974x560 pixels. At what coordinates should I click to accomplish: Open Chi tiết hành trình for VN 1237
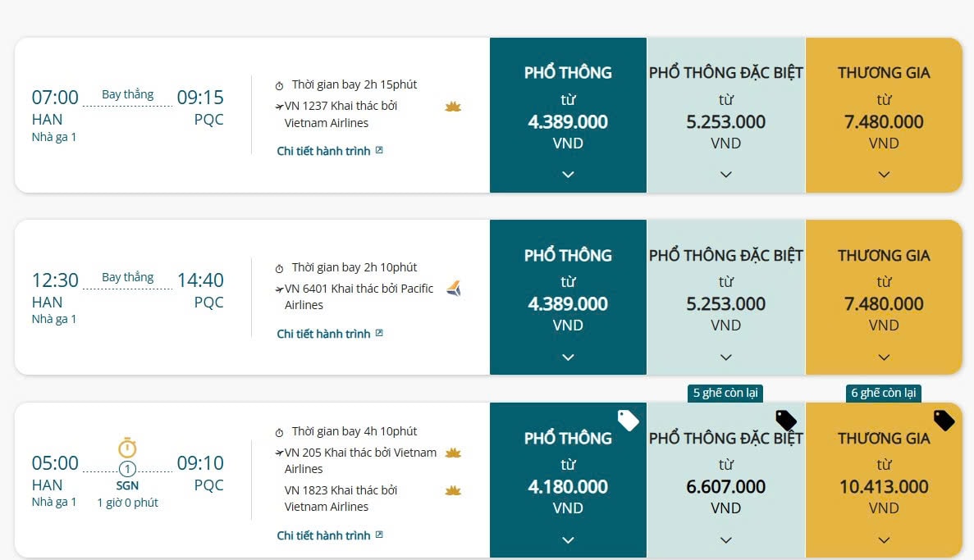coord(329,151)
